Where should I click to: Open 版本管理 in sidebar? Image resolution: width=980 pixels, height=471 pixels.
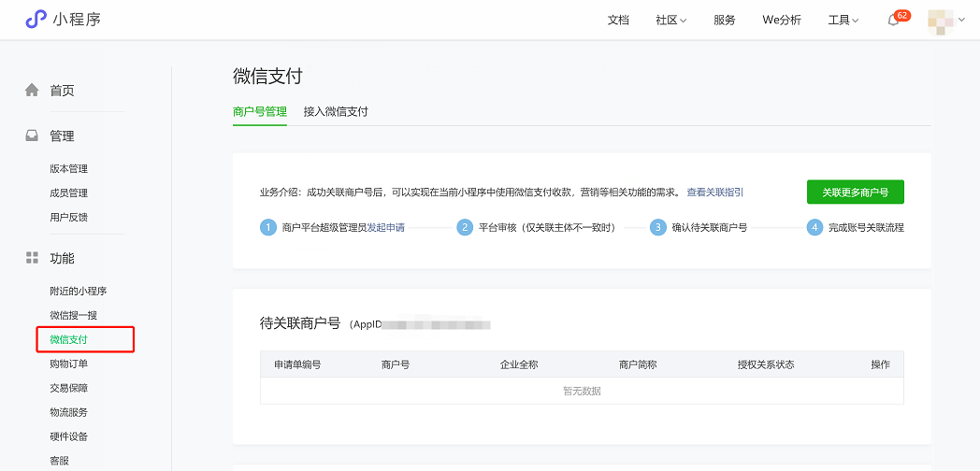(x=69, y=168)
